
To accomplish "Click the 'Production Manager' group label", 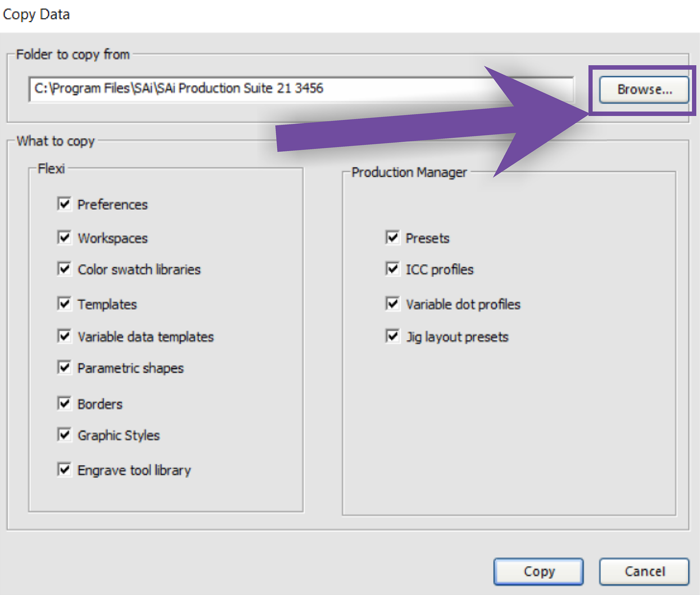I will [x=409, y=172].
